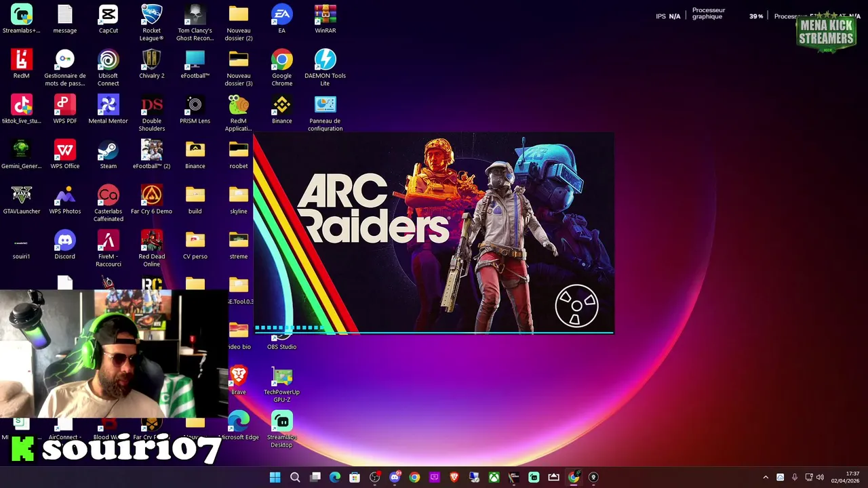Open the Binance app shortcut near Google Chrome
Viewport: 868px width, 488px height.
(x=282, y=109)
